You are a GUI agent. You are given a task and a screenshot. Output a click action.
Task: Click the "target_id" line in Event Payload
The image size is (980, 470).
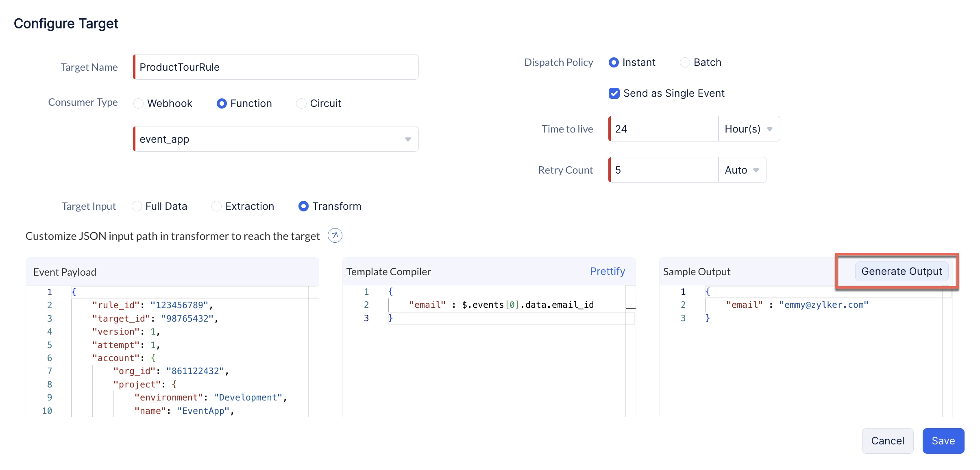click(155, 318)
